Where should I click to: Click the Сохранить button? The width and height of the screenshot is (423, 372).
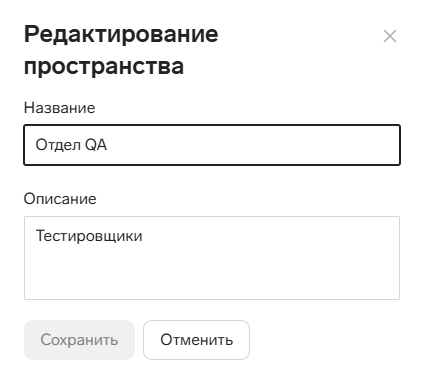tap(79, 340)
